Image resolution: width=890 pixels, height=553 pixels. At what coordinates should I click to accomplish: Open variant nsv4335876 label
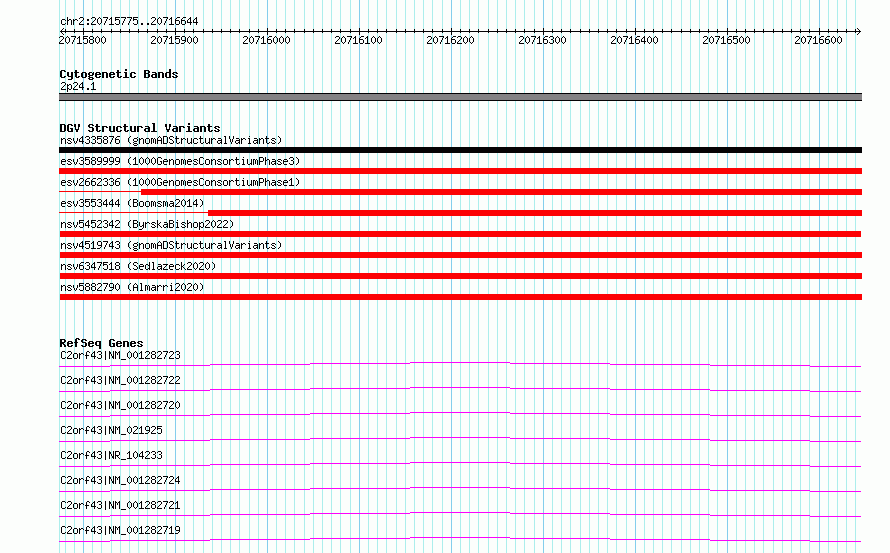[x=171, y=140]
